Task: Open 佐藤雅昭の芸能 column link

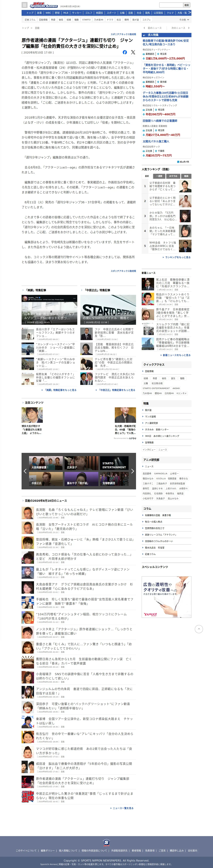Action: click(158, 515)
